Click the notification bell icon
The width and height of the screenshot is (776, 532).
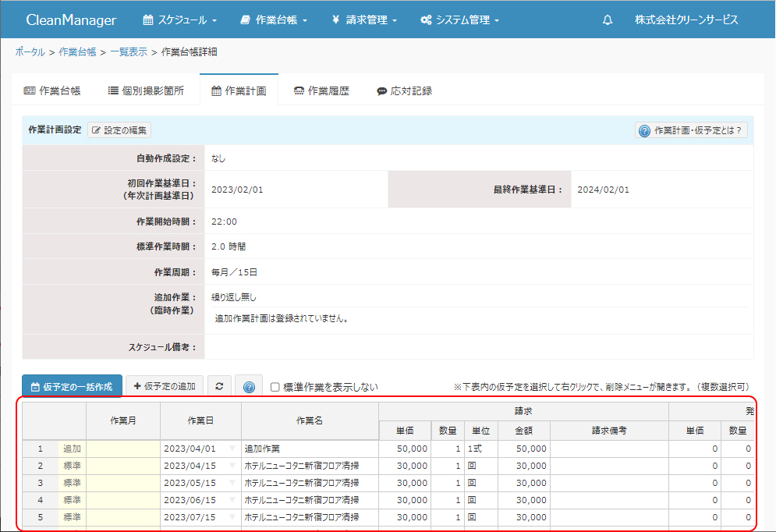click(608, 20)
